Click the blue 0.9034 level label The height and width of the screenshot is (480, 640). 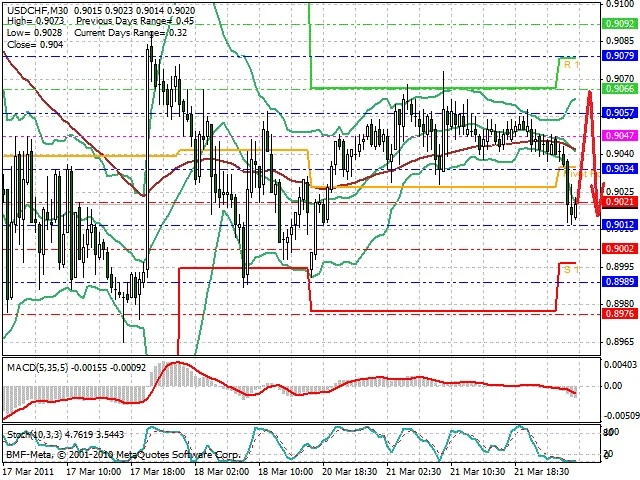[620, 169]
